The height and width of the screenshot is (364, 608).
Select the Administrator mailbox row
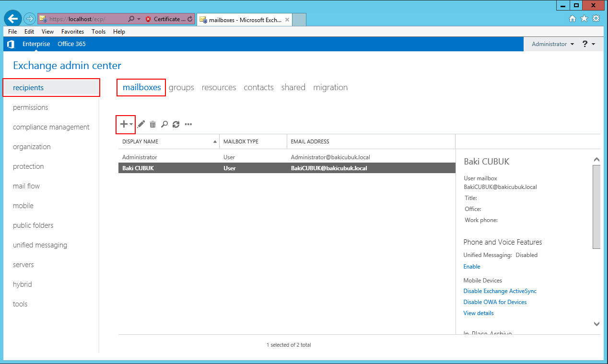coord(287,157)
